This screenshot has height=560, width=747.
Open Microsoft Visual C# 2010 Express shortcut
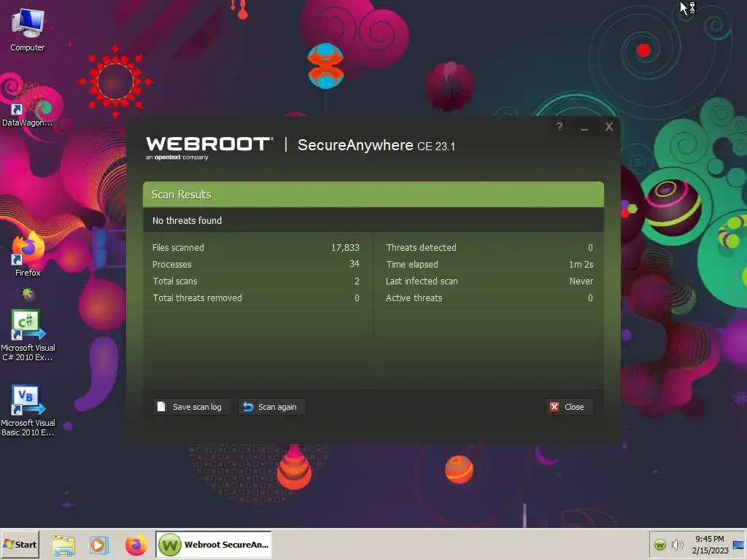28,335
